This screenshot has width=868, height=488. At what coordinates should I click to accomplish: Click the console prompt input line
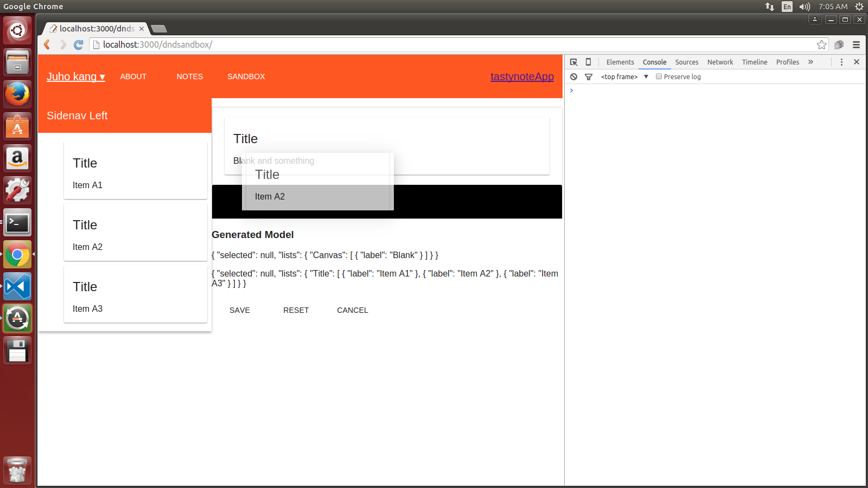[x=716, y=91]
